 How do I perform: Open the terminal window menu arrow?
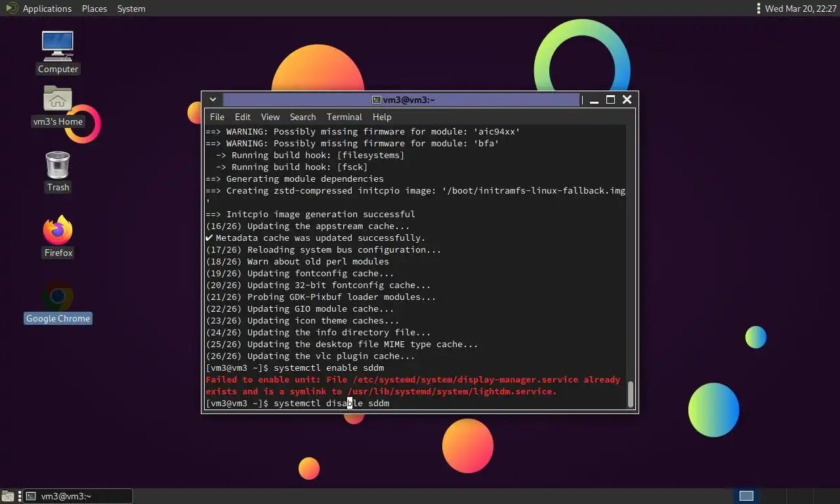[213, 100]
